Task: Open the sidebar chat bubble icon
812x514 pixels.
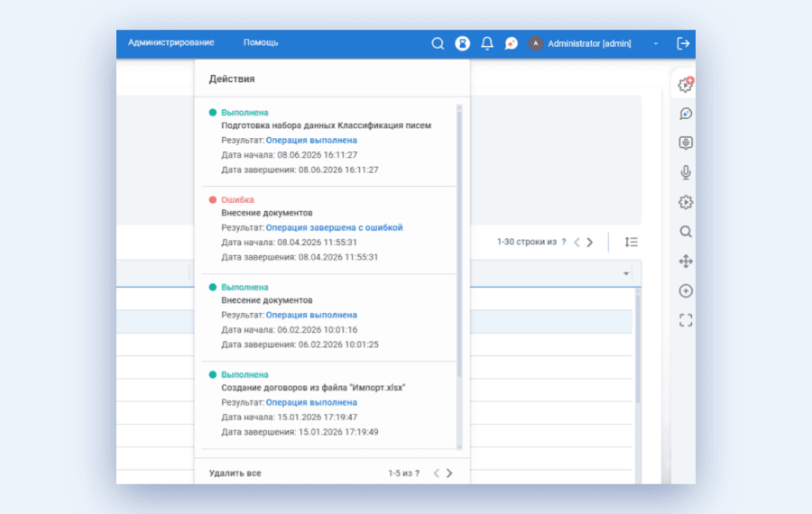Action: (686, 114)
